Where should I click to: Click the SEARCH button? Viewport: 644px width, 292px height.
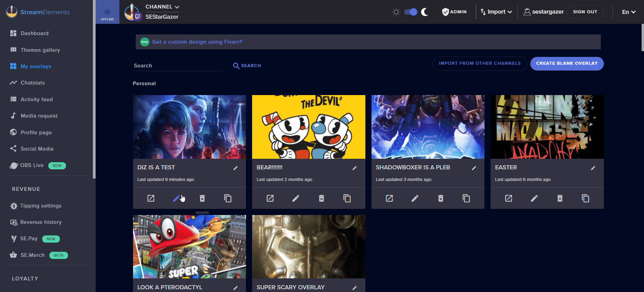[x=247, y=66]
